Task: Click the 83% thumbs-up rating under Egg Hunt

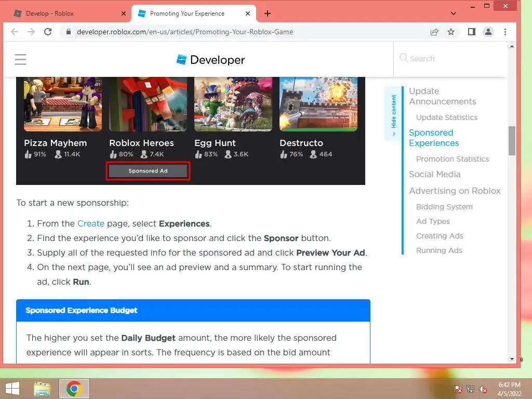Action: (x=206, y=154)
